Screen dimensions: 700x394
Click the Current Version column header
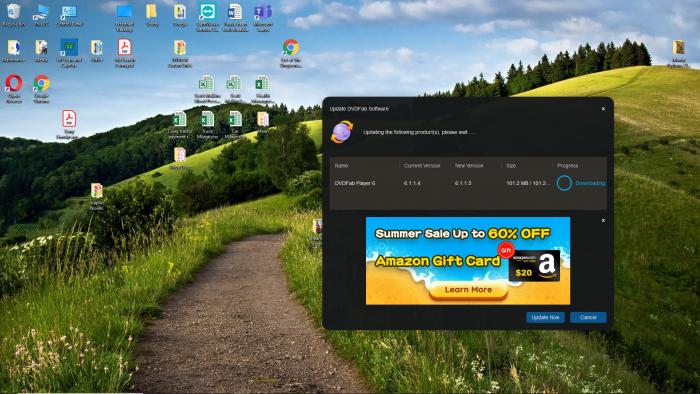(x=422, y=166)
